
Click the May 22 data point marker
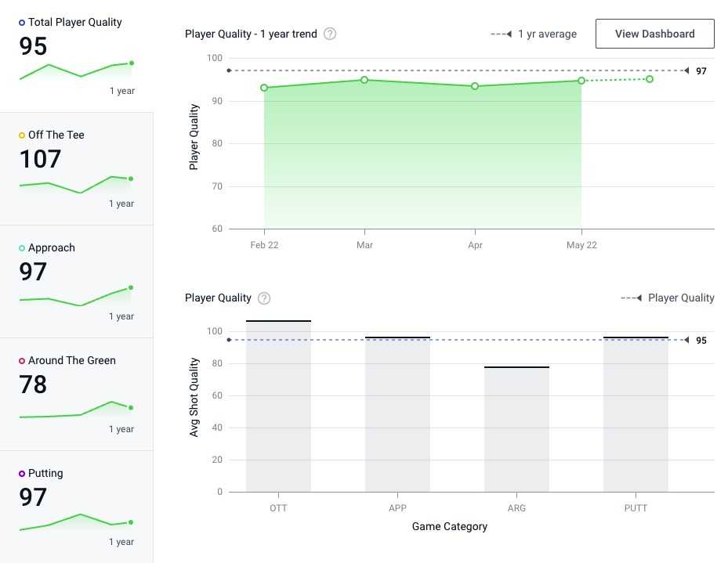(x=581, y=81)
